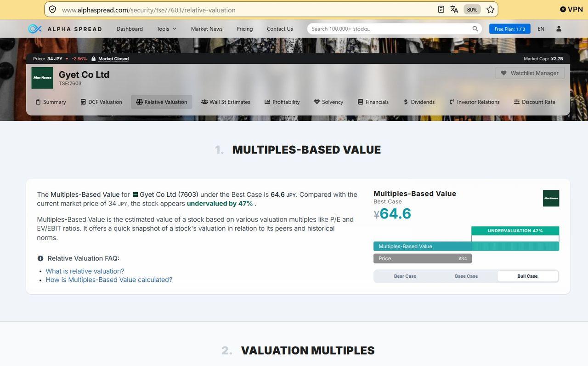Open 'What is relative valuation?' link
The image size is (588, 366).
click(x=85, y=271)
